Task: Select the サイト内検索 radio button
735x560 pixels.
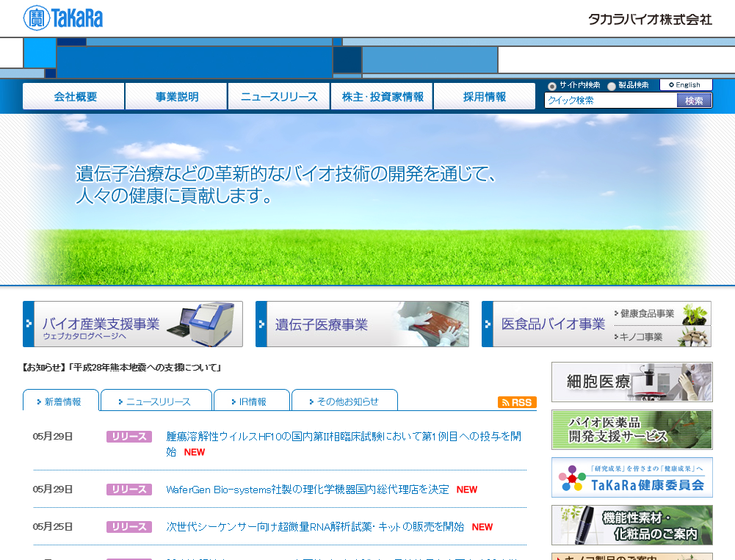Action: point(551,86)
